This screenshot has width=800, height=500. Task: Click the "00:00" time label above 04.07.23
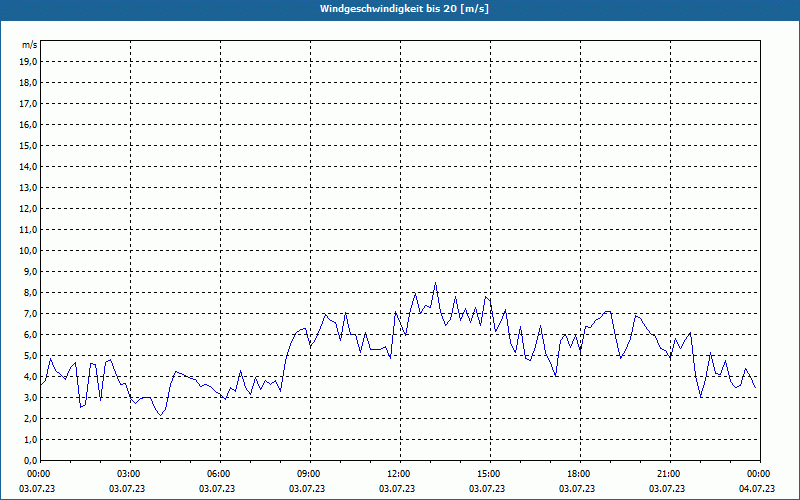coord(757,474)
